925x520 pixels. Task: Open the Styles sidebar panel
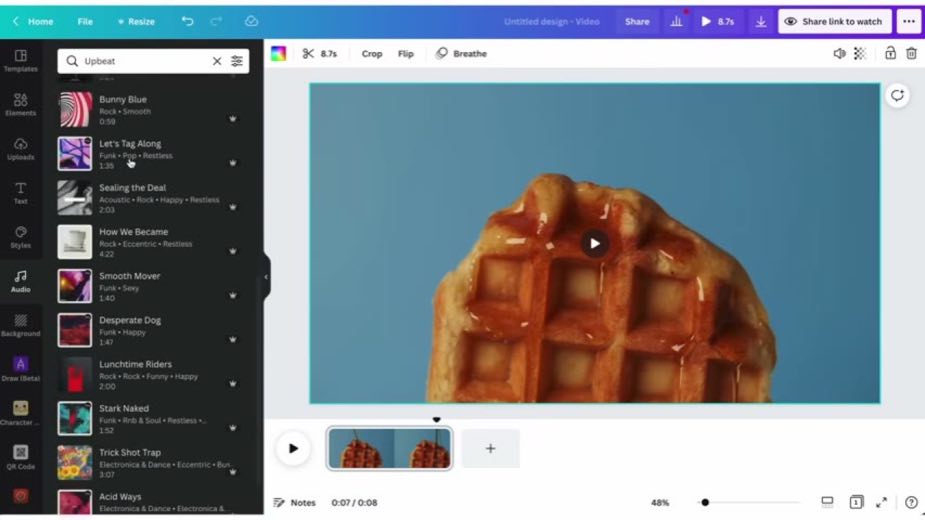21,237
